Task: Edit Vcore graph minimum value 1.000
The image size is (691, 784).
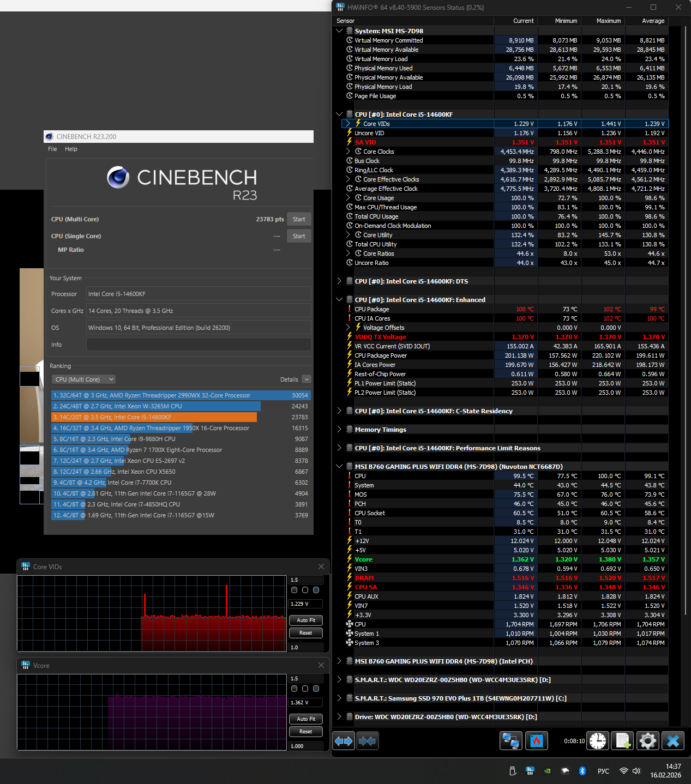Action: click(x=305, y=746)
